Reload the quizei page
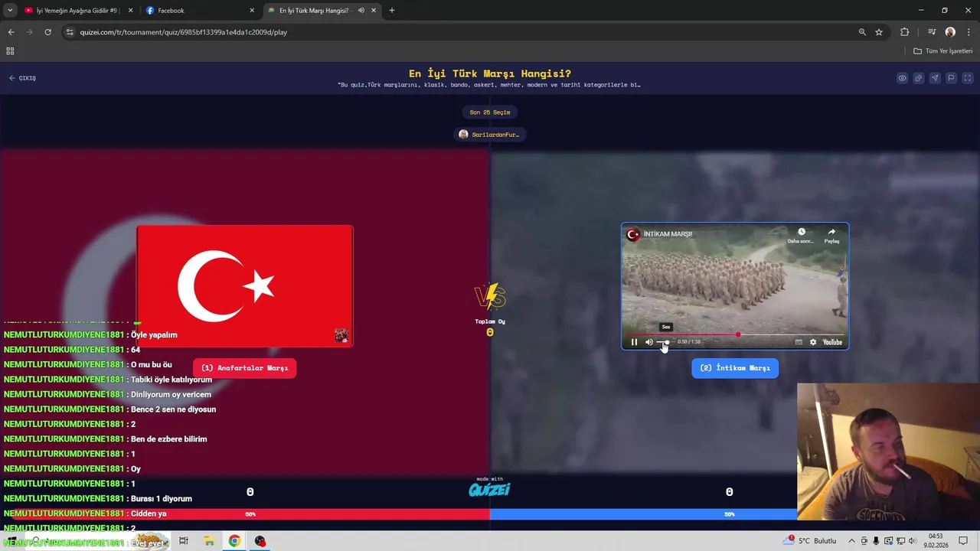This screenshot has height=551, width=980. pyautogui.click(x=47, y=32)
